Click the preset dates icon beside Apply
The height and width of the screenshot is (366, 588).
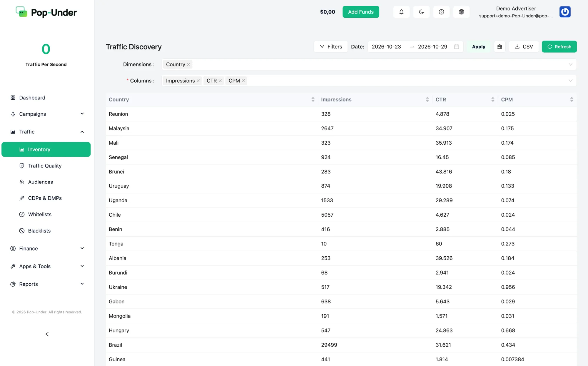pyautogui.click(x=500, y=47)
